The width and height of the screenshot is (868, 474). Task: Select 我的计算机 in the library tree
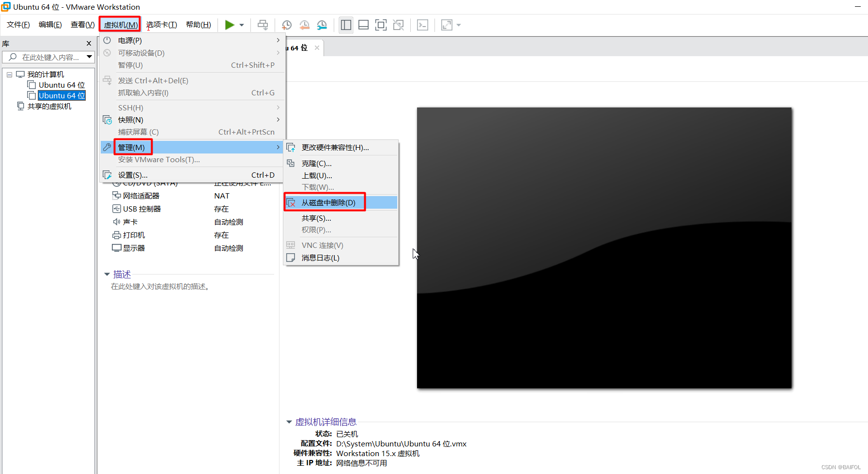tap(46, 75)
